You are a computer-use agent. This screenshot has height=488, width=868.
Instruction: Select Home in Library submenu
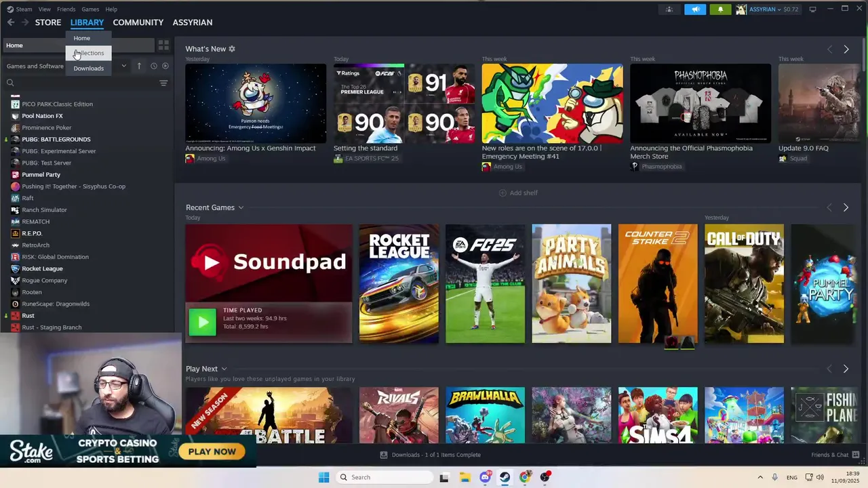pos(82,38)
